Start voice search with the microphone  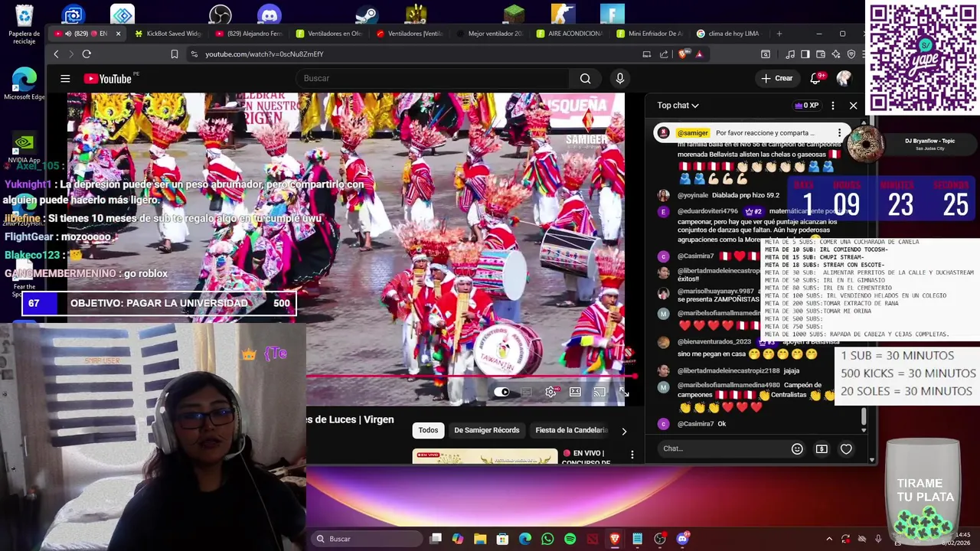[x=620, y=78]
